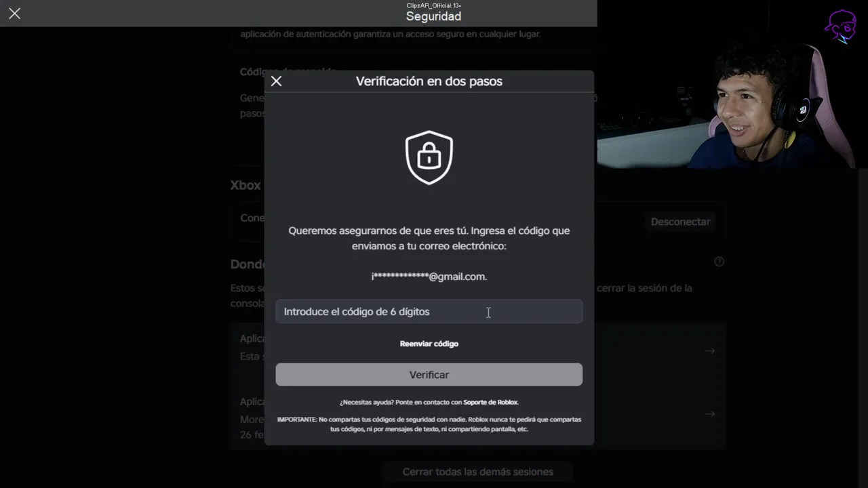Open the Soporte de Roblox link

tap(491, 402)
